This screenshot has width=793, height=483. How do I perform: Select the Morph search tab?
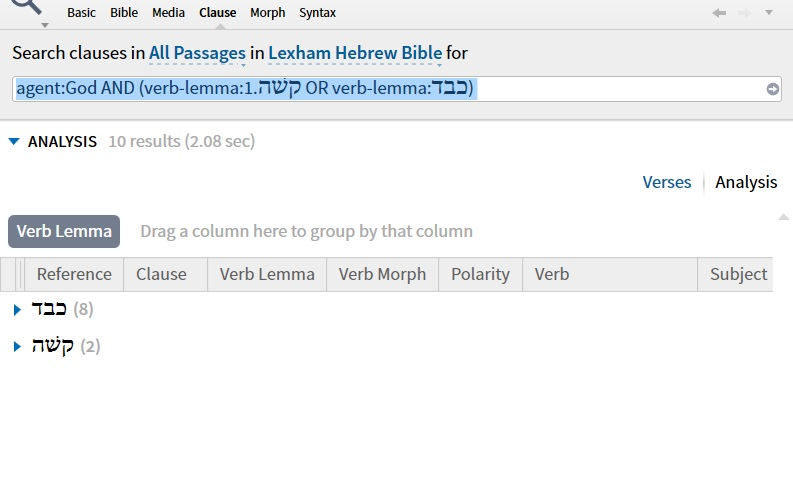[267, 13]
